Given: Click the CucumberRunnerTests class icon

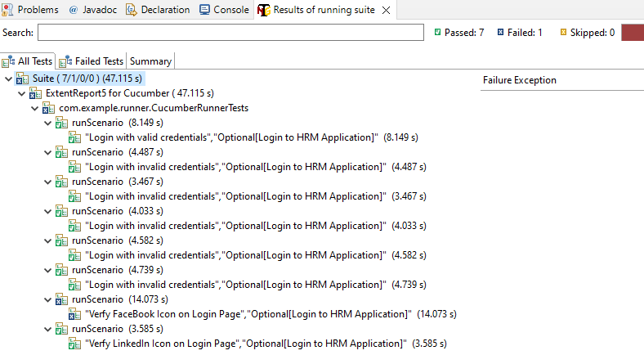Looking at the screenshot, I should pyautogui.click(x=48, y=108).
